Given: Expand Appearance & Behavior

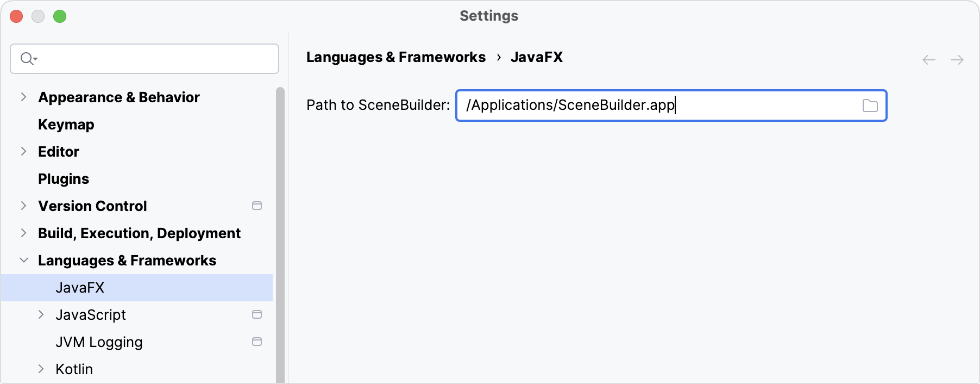Looking at the screenshot, I should coord(23,97).
